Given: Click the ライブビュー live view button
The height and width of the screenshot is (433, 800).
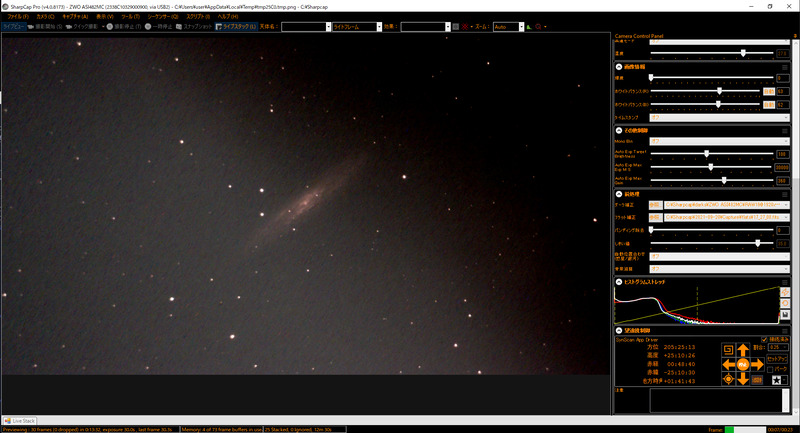Looking at the screenshot, I should pyautogui.click(x=13, y=27).
